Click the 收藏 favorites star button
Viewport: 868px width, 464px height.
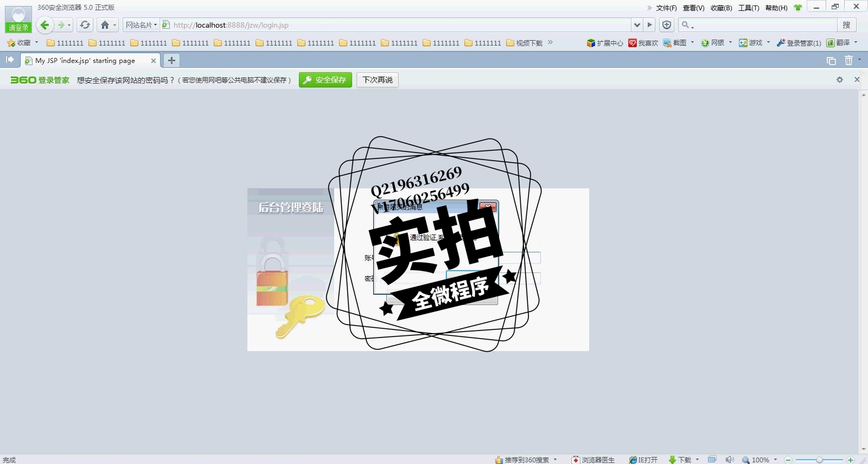(x=19, y=42)
